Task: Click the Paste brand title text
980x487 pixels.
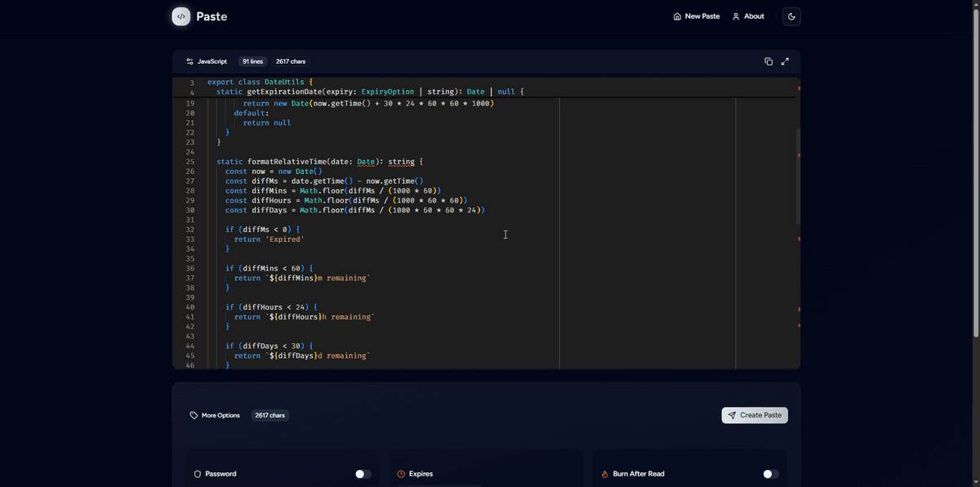Action: [212, 16]
